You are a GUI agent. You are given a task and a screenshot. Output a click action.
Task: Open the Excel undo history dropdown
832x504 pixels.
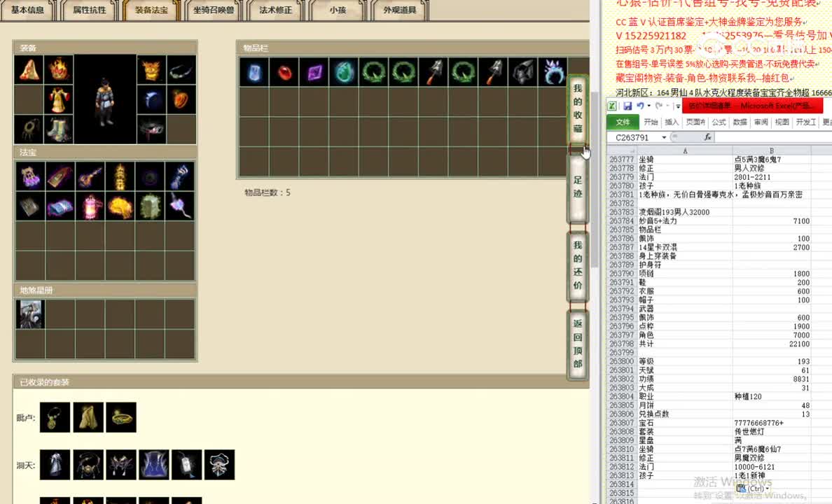(x=649, y=106)
